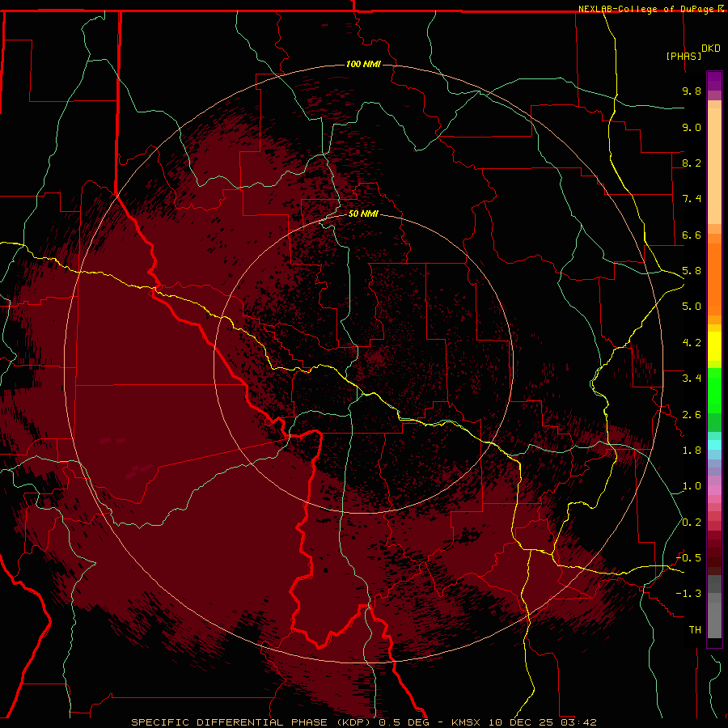Click the 8.2 legend value

click(692, 163)
